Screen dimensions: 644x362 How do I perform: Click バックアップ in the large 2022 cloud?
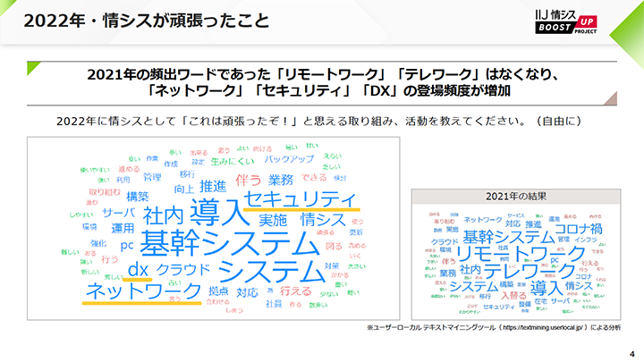(288, 158)
